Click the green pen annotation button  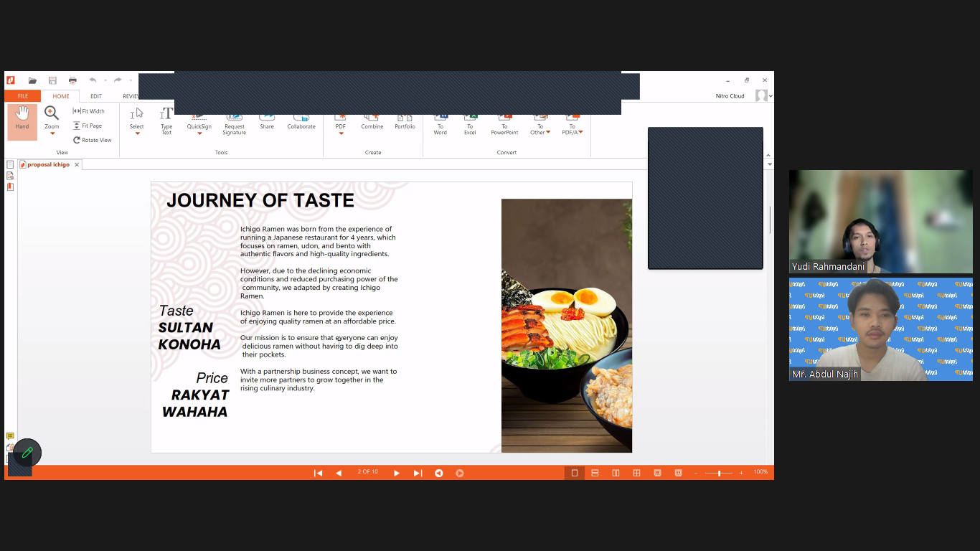point(27,453)
